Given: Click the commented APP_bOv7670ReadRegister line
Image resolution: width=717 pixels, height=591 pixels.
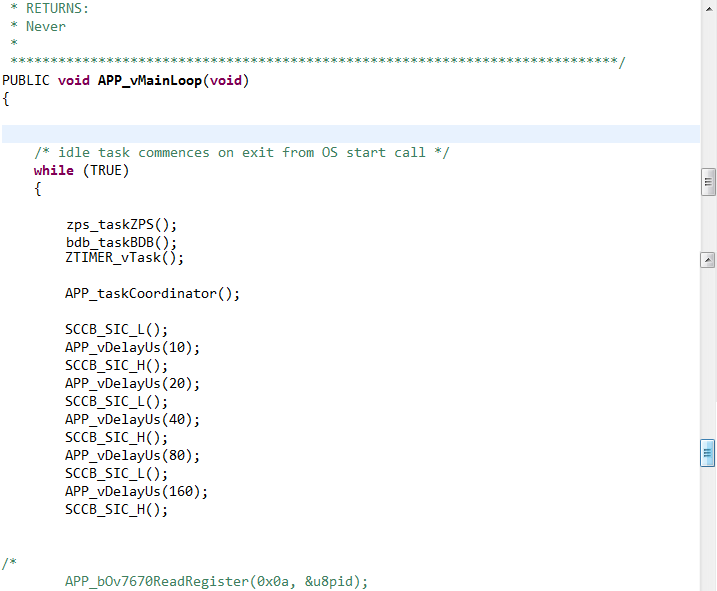Looking at the screenshot, I should coord(216,581).
